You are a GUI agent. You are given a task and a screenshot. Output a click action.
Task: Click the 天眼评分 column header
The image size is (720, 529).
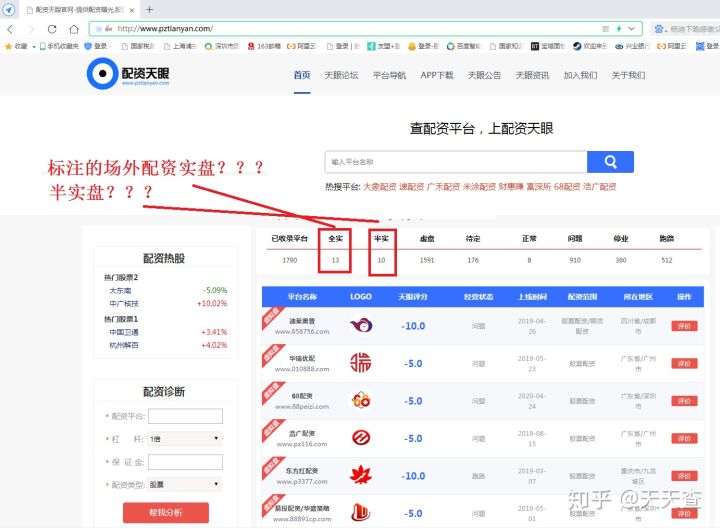pyautogui.click(x=413, y=297)
